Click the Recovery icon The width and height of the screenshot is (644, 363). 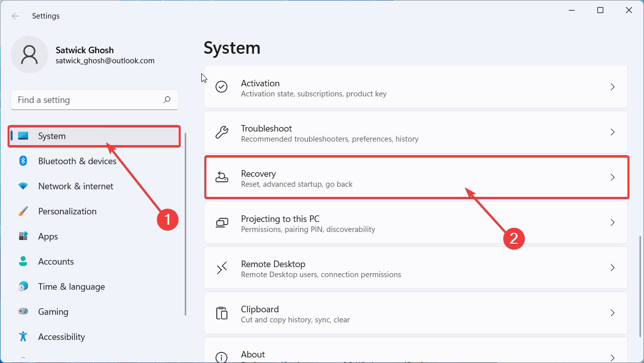(221, 177)
